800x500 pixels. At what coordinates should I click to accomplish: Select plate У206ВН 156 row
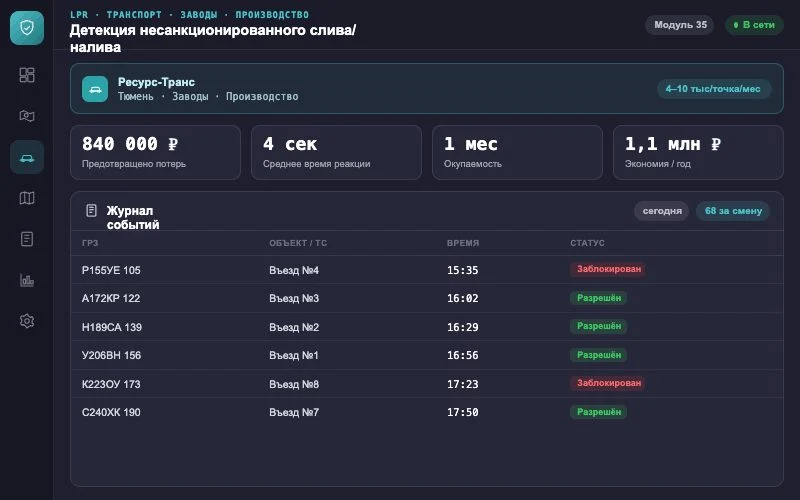click(427, 355)
